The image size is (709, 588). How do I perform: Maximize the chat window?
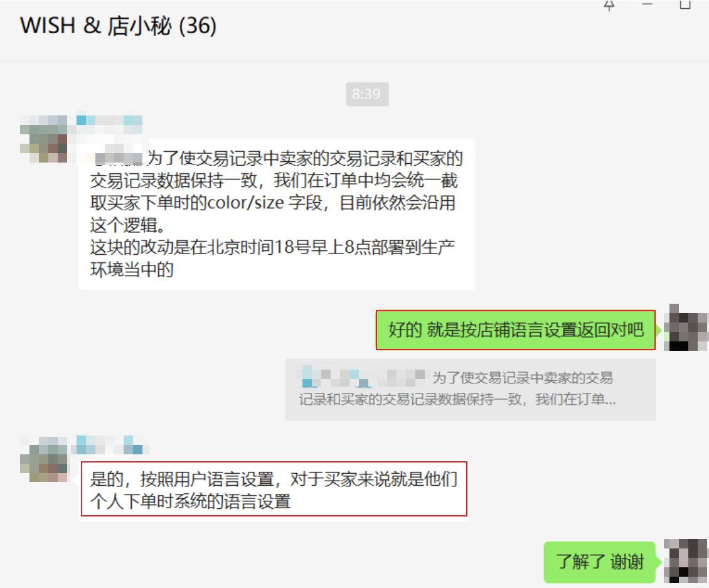[685, 4]
